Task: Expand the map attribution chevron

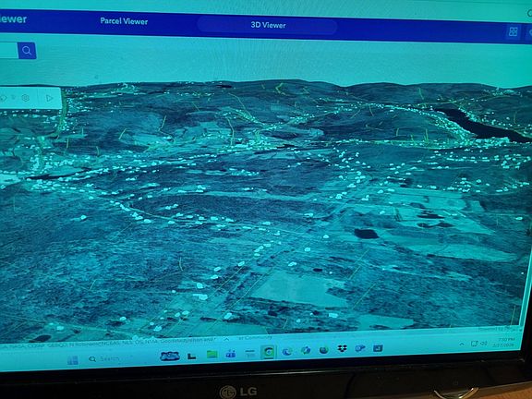Action: [x=226, y=339]
